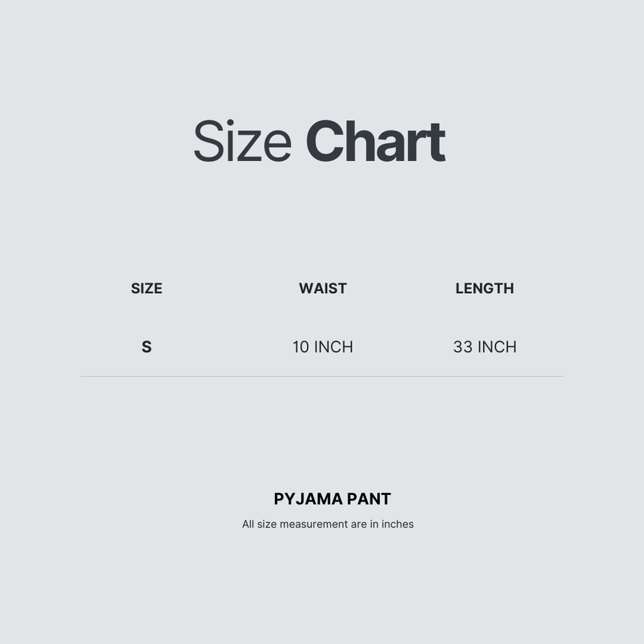Click the word measurement in the footnote
The image size is (644, 644).
(314, 524)
